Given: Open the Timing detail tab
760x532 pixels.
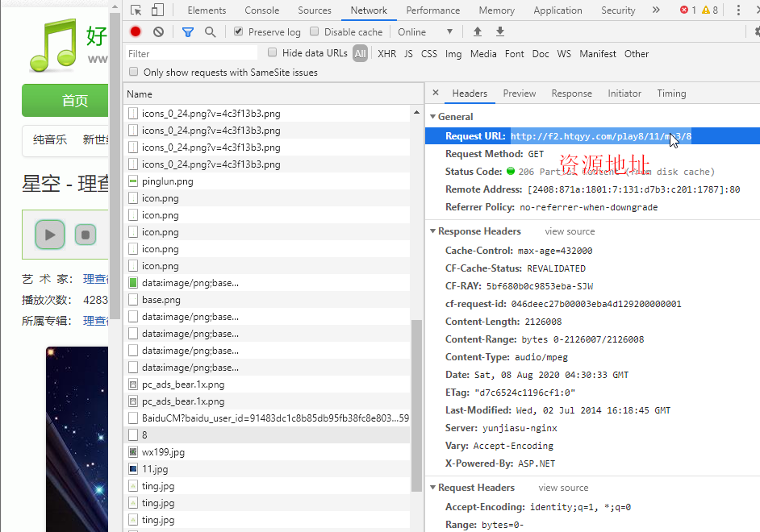Looking at the screenshot, I should [671, 94].
